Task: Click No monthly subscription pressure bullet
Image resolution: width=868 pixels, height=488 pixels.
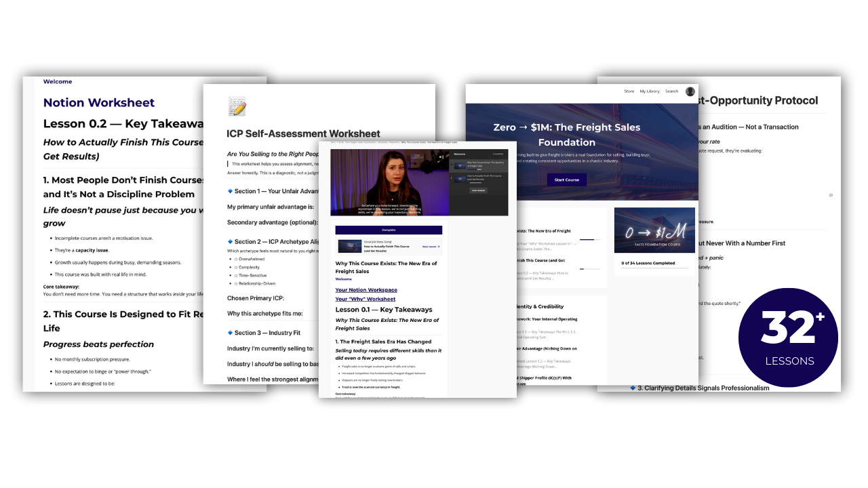Action: [91, 359]
